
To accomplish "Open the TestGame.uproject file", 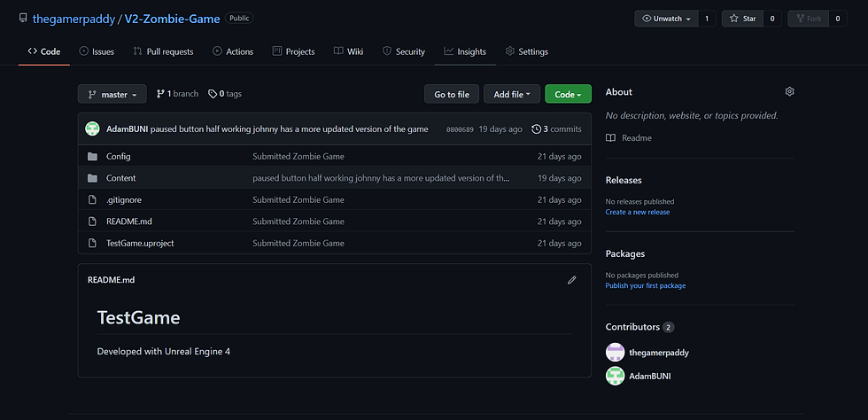I will [x=140, y=243].
